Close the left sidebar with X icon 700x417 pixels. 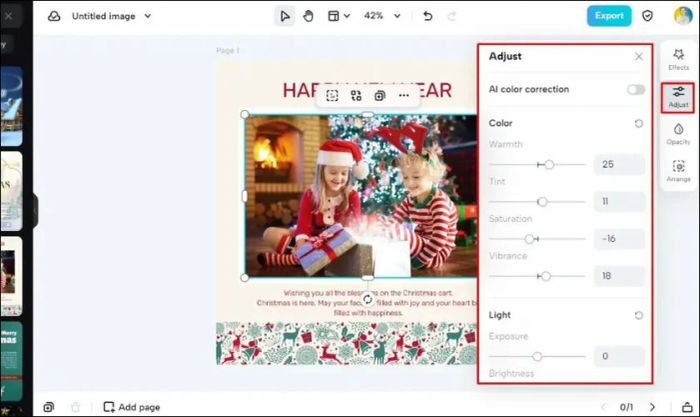click(x=8, y=17)
